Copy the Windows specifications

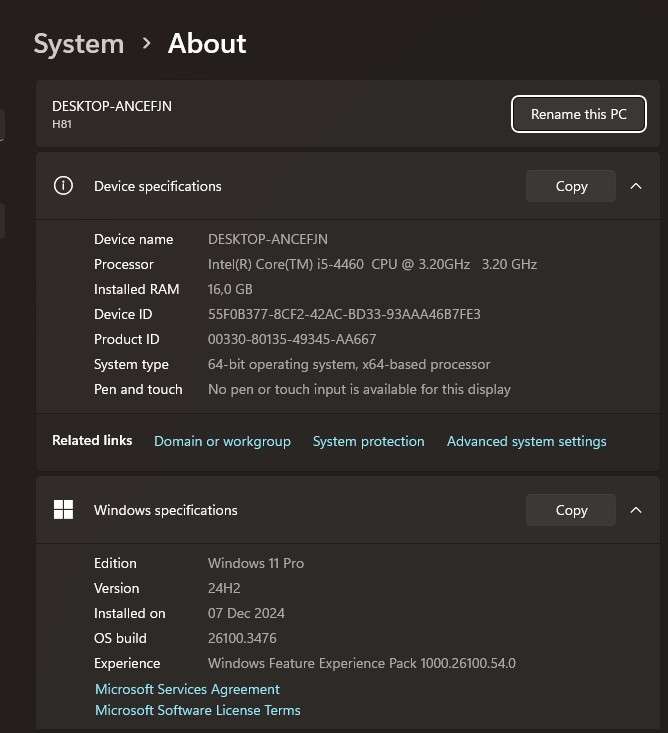tap(571, 510)
